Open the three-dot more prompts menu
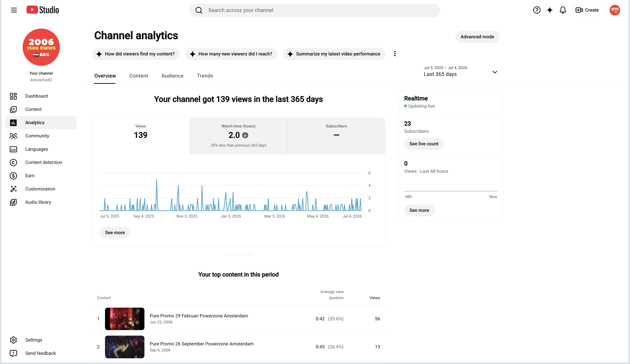This screenshot has width=630, height=364. pyautogui.click(x=395, y=53)
